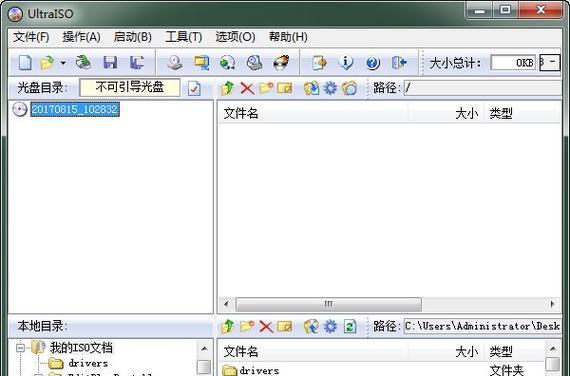The width and height of the screenshot is (570, 376).
Task: Open the 选项(O) menu
Action: 235,37
